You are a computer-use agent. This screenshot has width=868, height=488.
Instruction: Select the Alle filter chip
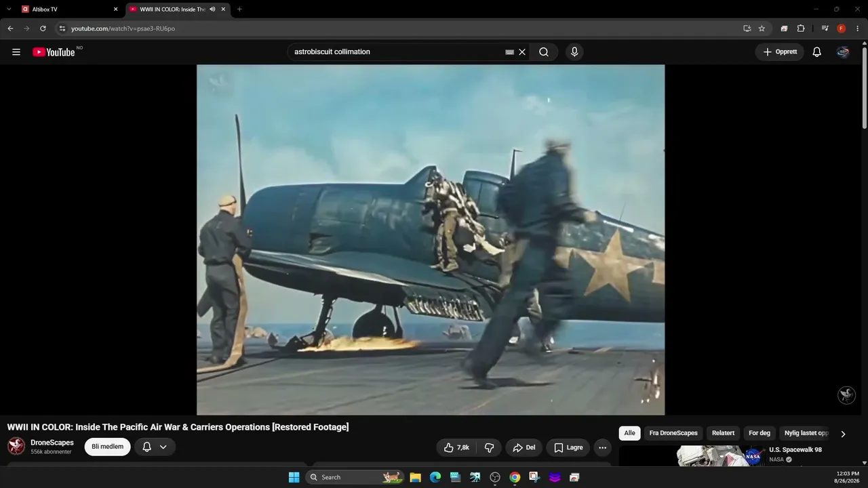630,433
